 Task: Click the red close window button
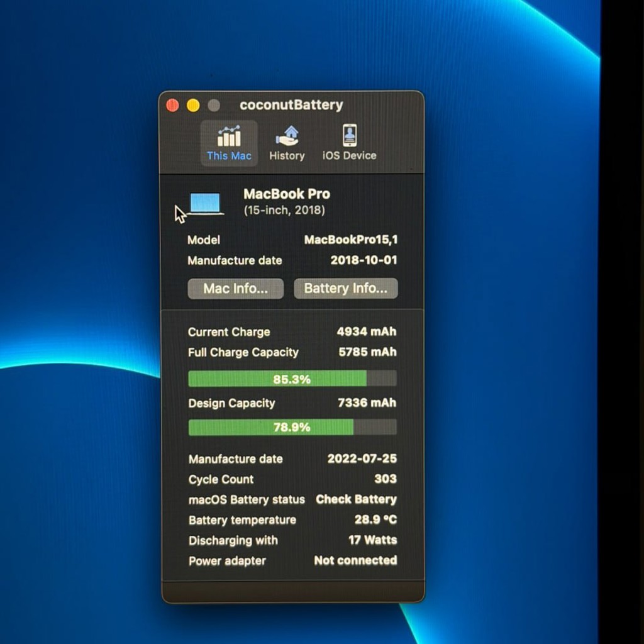click(172, 106)
